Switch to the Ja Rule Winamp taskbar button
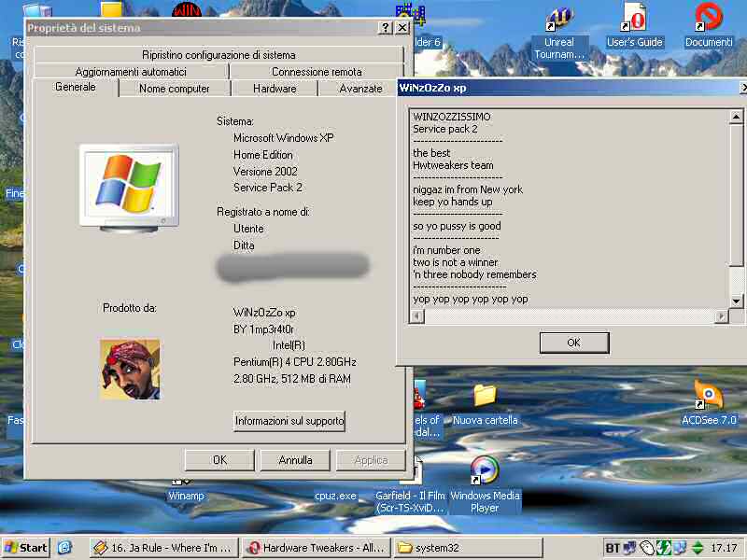The width and height of the screenshot is (747, 560). point(162,548)
